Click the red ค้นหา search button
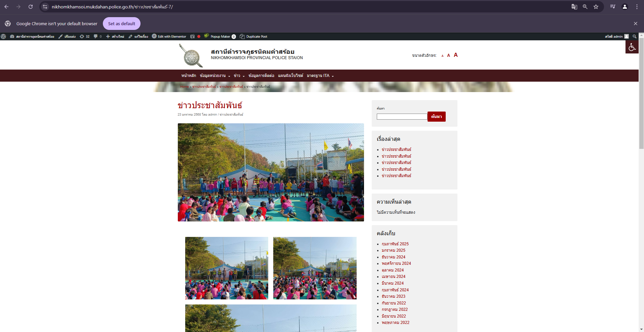 (436, 117)
